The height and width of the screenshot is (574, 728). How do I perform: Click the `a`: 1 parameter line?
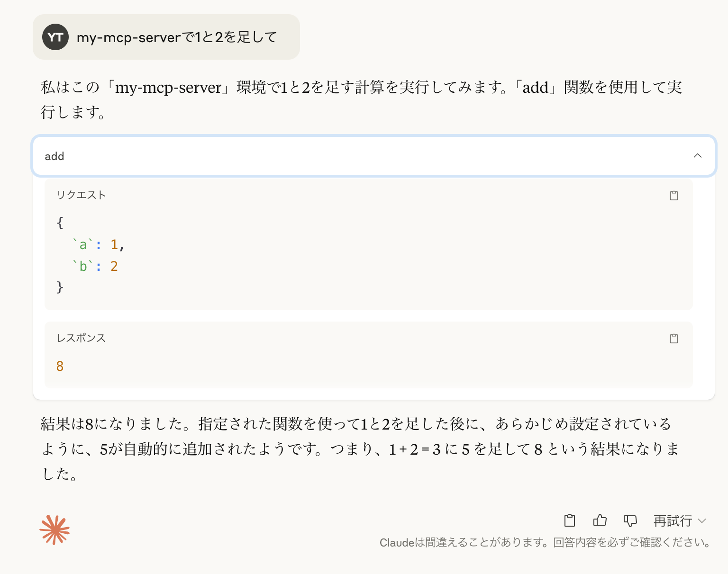(98, 244)
